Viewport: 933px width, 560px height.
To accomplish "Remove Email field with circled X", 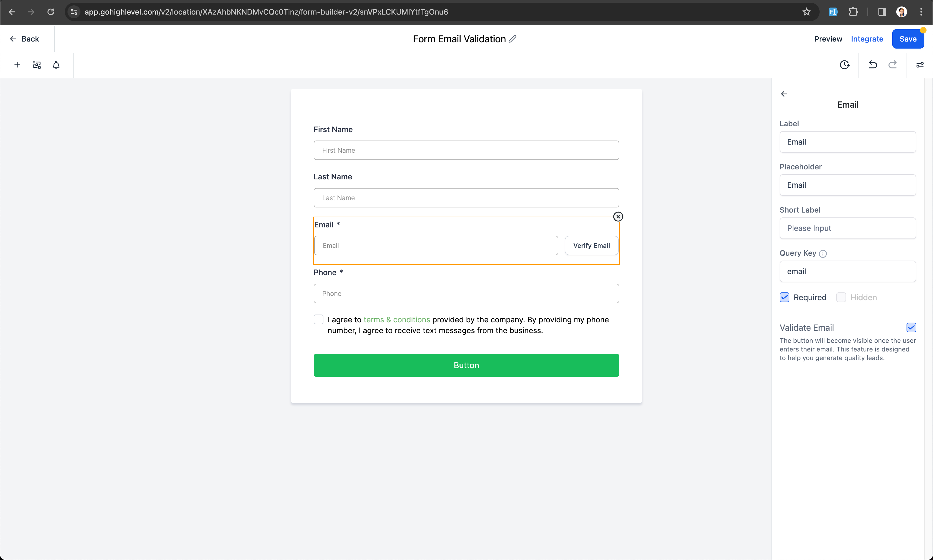I will coord(618,217).
